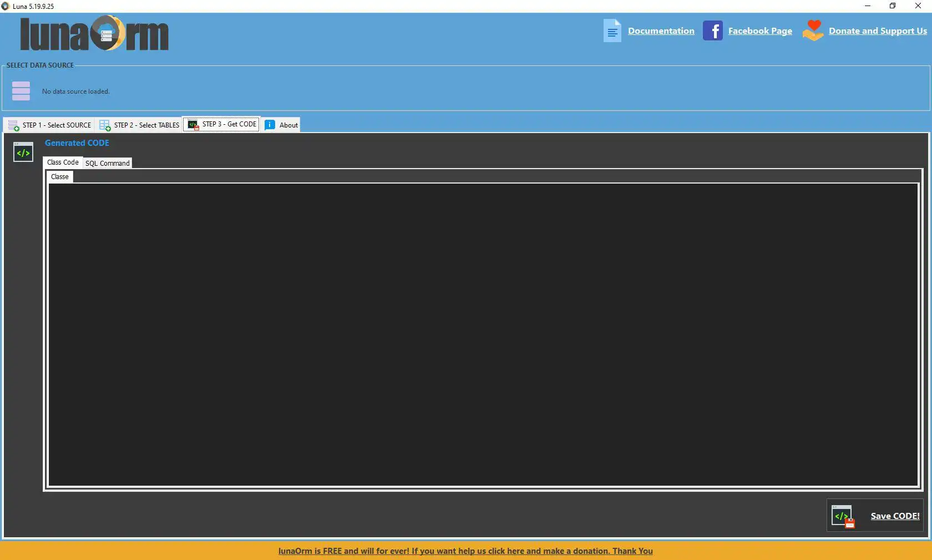Screen dimensions: 932x560
Task: Open Donate and Support Us link
Action: [x=878, y=31]
